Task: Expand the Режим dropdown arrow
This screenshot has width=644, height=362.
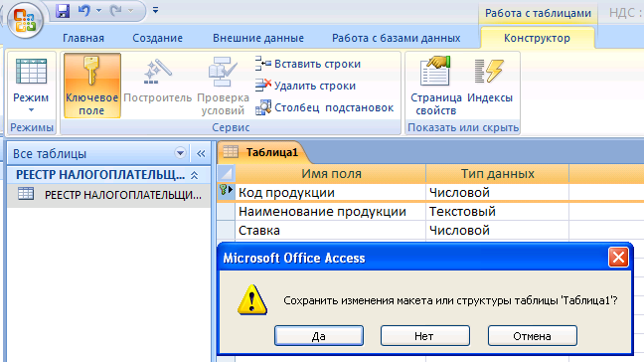Action: pyautogui.click(x=31, y=110)
